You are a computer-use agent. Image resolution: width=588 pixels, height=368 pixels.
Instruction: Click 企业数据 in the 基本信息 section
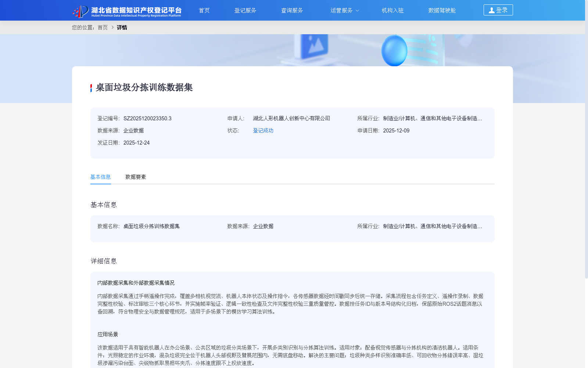coord(263,226)
